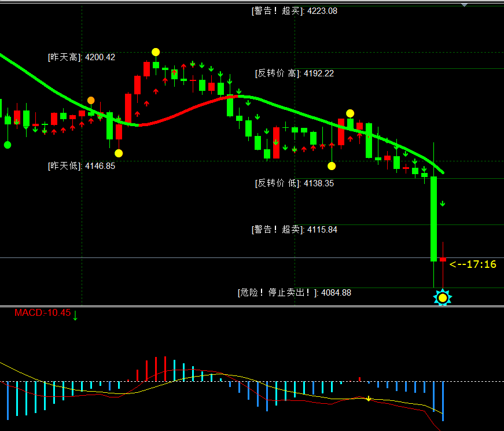Select the tallest green candlestick
Screen dimensions: 504x431
pos(433,219)
